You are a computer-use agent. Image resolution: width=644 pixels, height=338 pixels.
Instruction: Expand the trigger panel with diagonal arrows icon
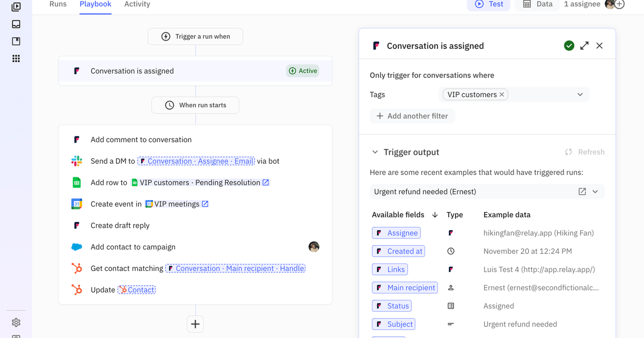[584, 46]
